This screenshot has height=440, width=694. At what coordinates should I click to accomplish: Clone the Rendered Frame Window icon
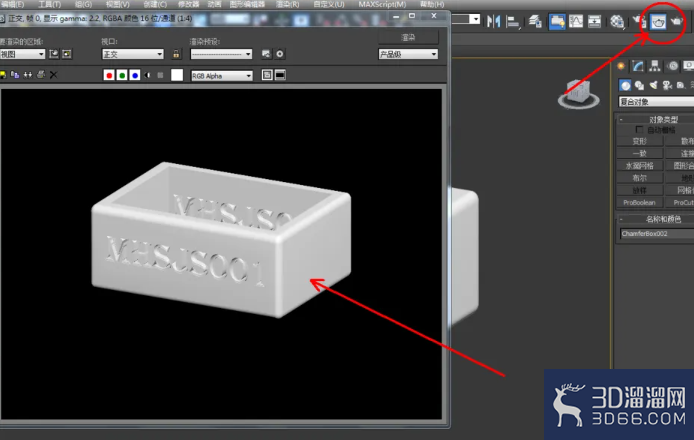pos(28,75)
